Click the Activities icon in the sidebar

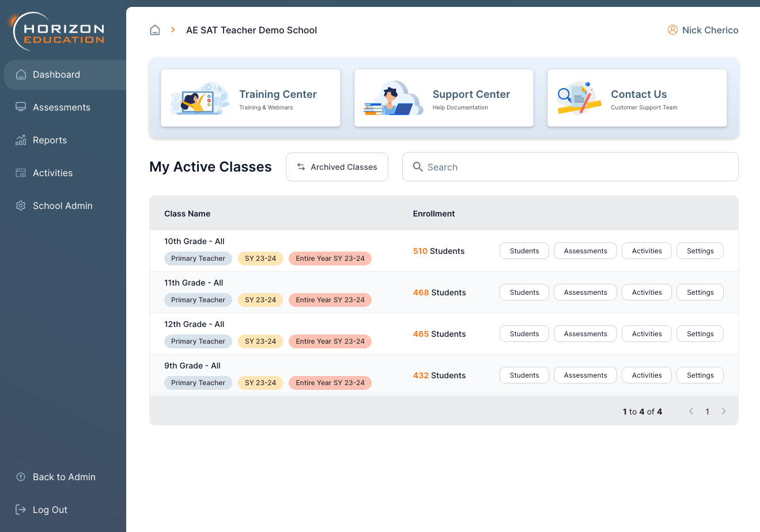21,173
